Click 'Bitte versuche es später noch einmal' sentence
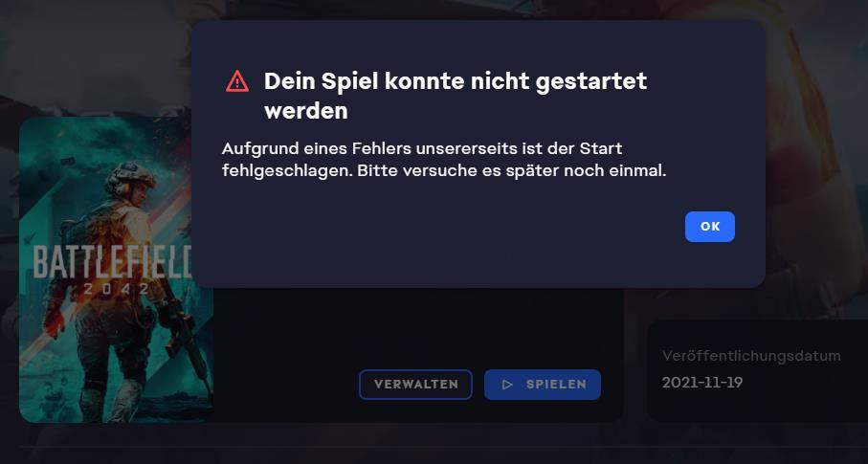868x464 pixels. click(x=511, y=170)
